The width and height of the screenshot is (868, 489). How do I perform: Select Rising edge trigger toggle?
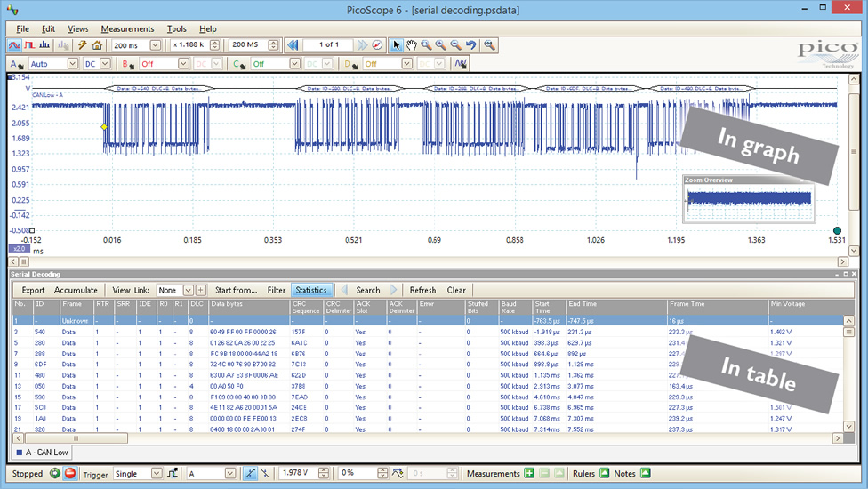pos(250,473)
